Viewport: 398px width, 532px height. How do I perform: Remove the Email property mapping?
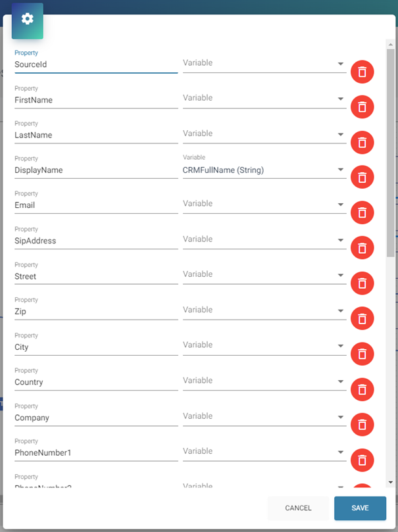(362, 212)
